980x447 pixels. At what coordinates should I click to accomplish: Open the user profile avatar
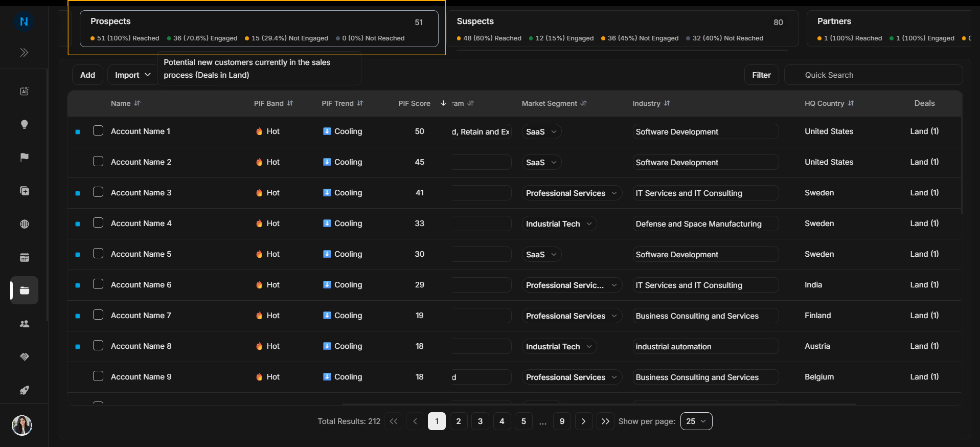tap(22, 425)
